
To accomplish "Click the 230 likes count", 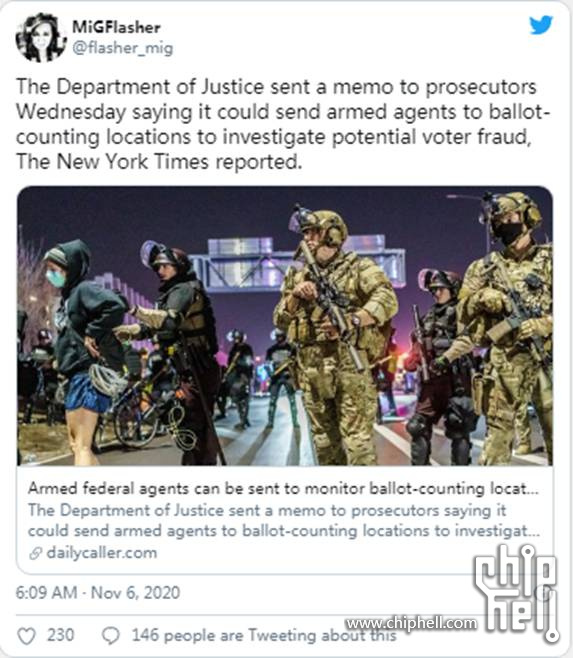I will click(60, 635).
